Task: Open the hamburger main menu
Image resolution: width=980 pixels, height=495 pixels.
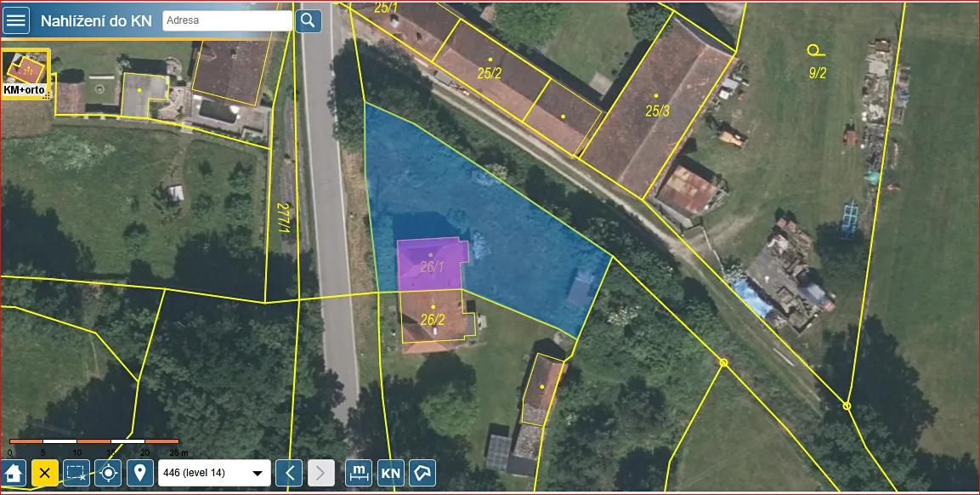Action: (15, 20)
